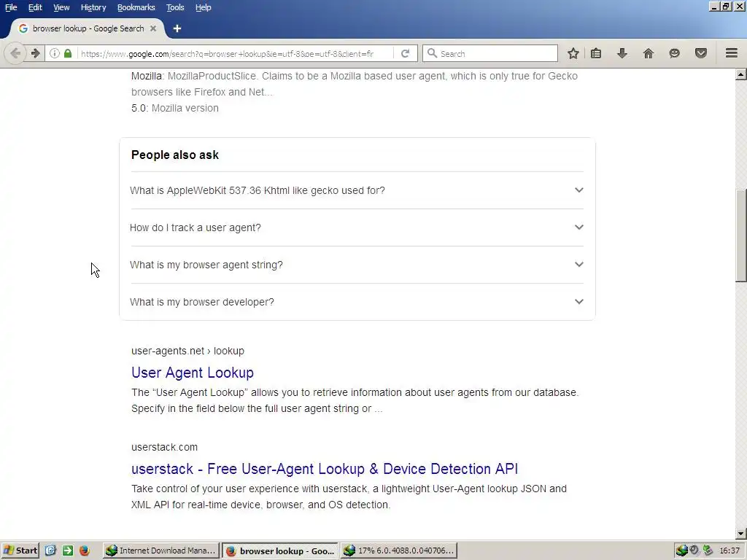Launch Internet Explorer from quick launch
Viewport: 747px width, 560px height.
click(x=50, y=551)
